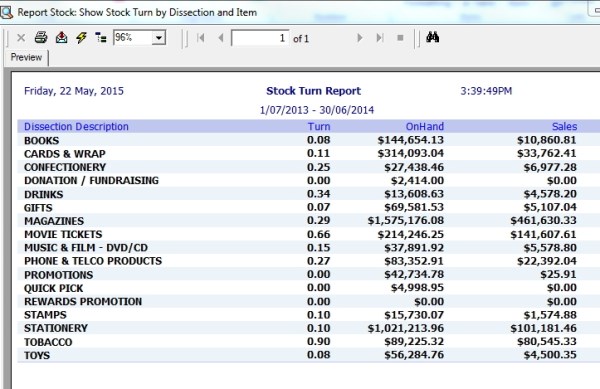
Task: Click TOYS Sales value $4,500.35
Action: click(550, 355)
